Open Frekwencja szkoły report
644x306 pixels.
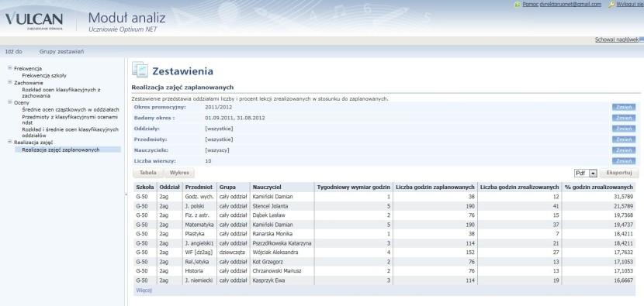[x=44, y=75]
